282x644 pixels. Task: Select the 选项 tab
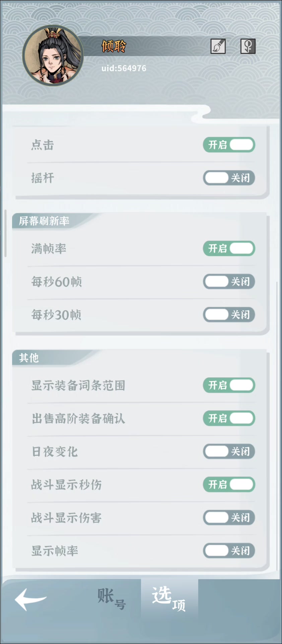[169, 599]
